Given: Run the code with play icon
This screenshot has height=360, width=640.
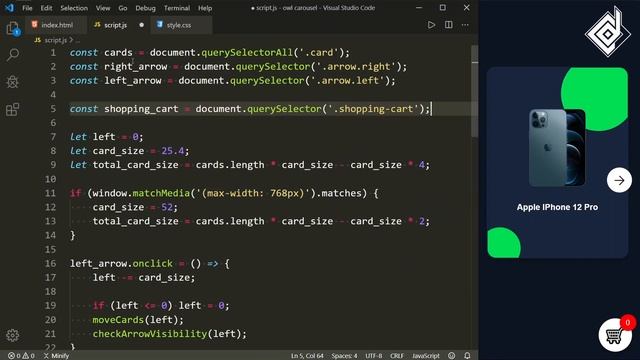Looking at the screenshot, I should pos(431,25).
